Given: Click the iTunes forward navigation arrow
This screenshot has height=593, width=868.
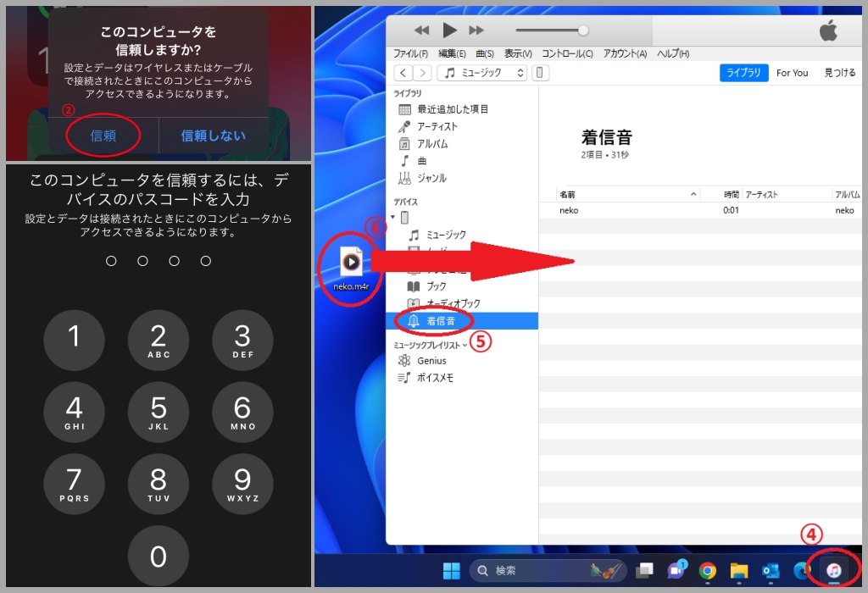Looking at the screenshot, I should point(422,73).
